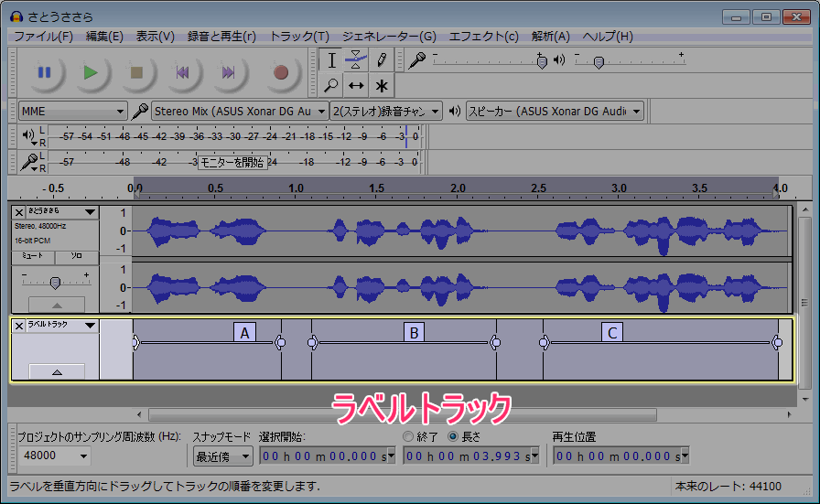Image resolution: width=820 pixels, height=504 pixels.
Task: Open the スナップモード 最近傍 dropdown
Action: coord(222,456)
